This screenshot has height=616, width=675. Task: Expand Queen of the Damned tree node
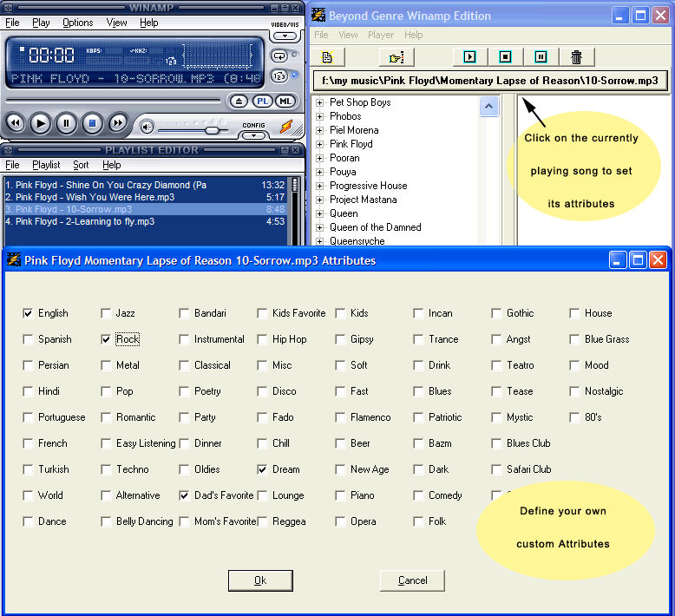(x=319, y=227)
